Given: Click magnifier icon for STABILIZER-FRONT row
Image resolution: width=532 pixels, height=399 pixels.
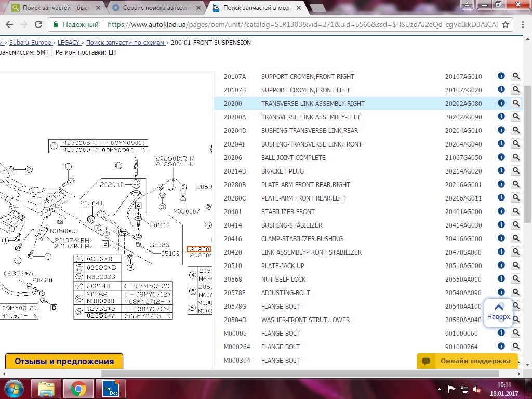Looking at the screenshot, I should point(516,211).
